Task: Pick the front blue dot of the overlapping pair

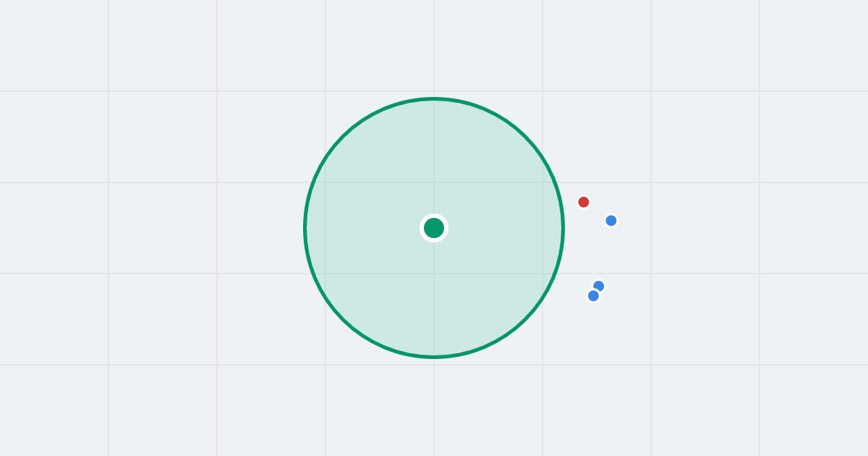Action: [594, 295]
